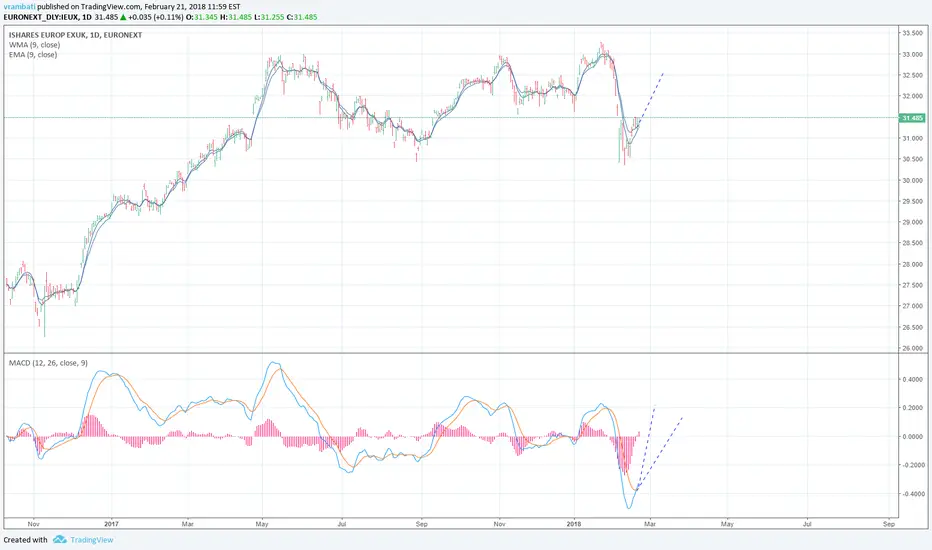Click the +0.035 (+0.11%) change value
Viewport: 932px width, 550px height.
[156, 17]
